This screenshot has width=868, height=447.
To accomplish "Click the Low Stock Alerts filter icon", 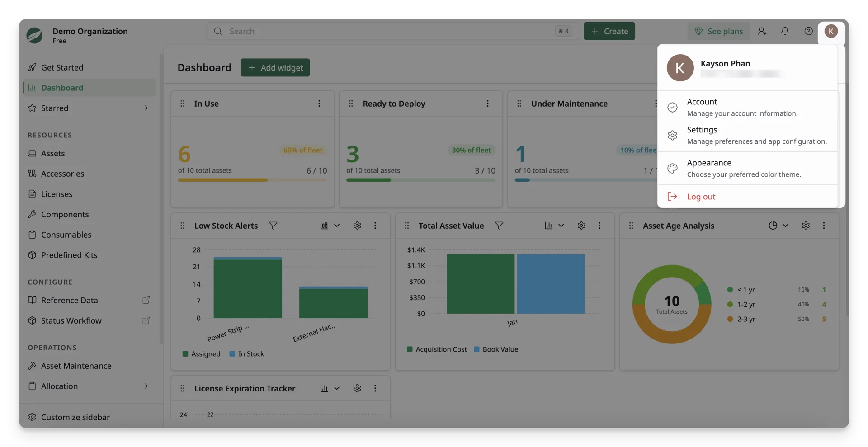I will tap(273, 226).
